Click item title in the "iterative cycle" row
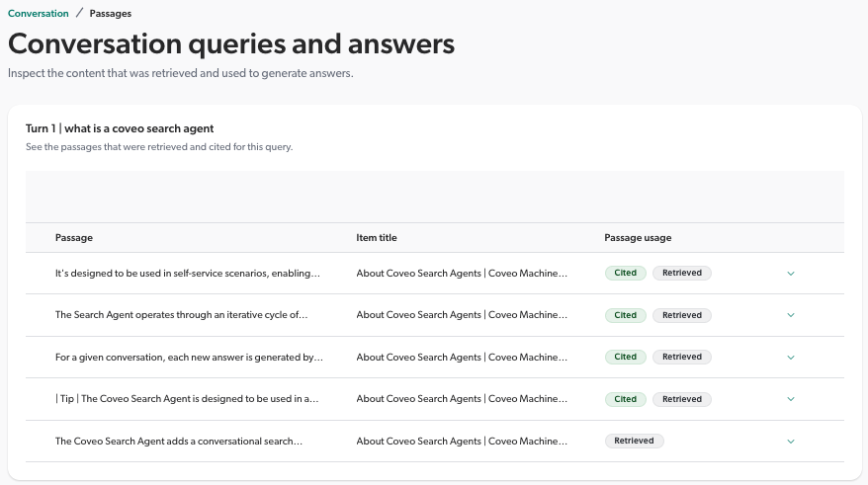Image resolution: width=868 pixels, height=485 pixels. click(462, 315)
